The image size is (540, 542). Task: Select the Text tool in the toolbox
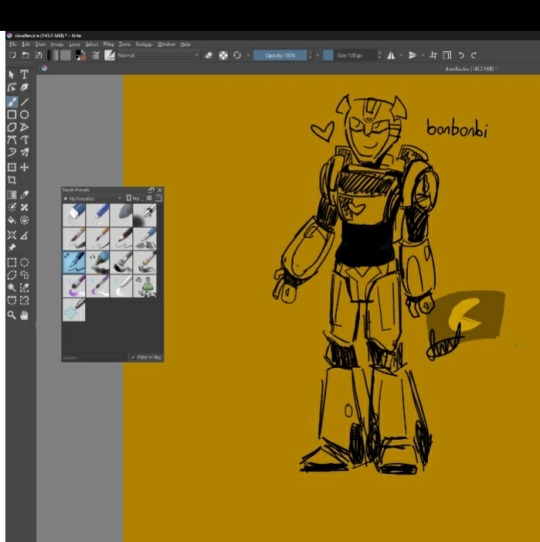[24, 74]
